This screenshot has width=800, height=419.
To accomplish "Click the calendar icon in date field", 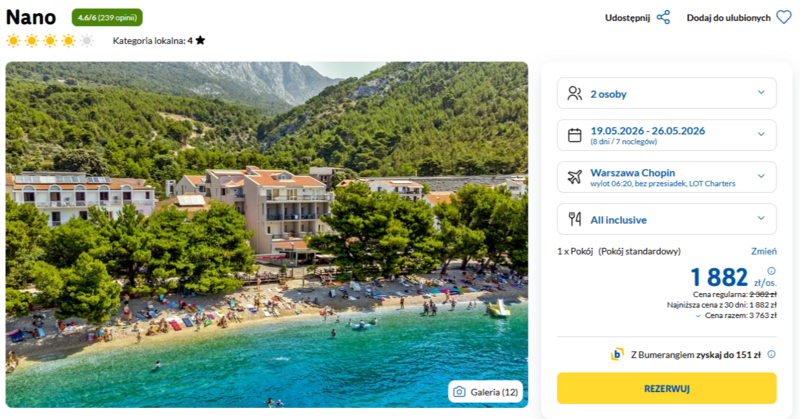I will coord(574,135).
